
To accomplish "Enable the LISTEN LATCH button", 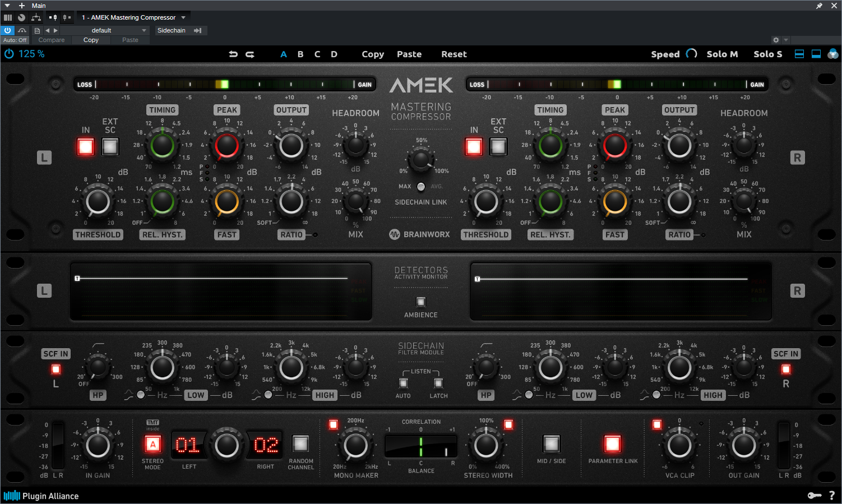I will [438, 383].
